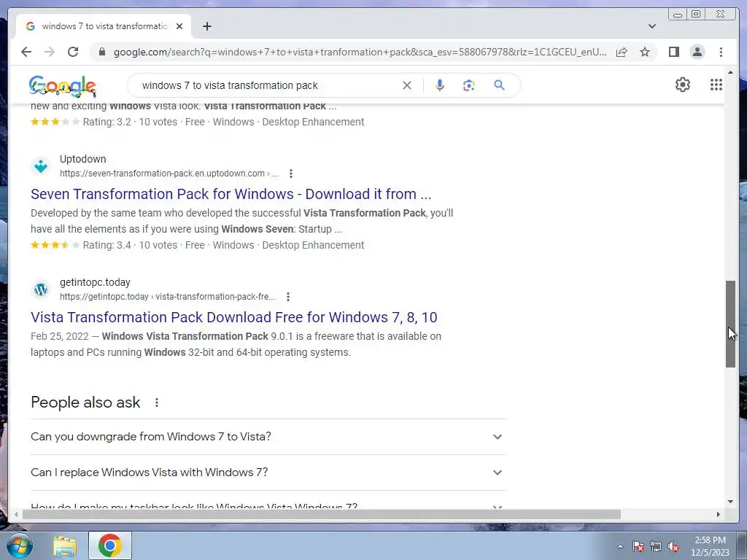Open the Chrome profile avatar menu
This screenshot has height=560, width=747.
697,52
